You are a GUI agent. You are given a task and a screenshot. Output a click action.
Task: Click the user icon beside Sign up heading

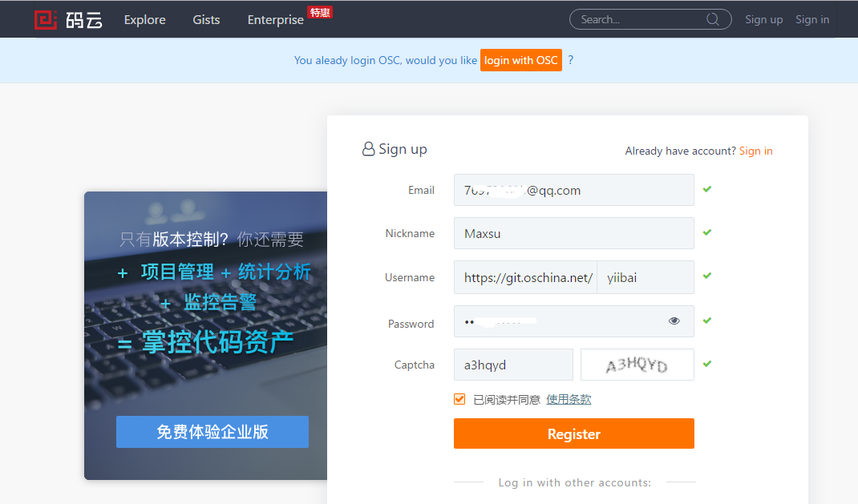click(368, 149)
